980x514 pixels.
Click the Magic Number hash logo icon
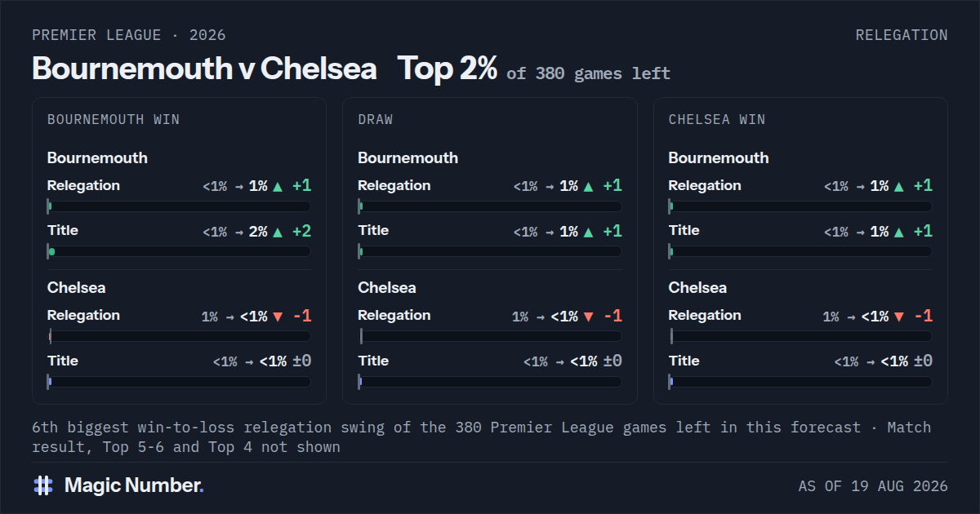tap(43, 485)
